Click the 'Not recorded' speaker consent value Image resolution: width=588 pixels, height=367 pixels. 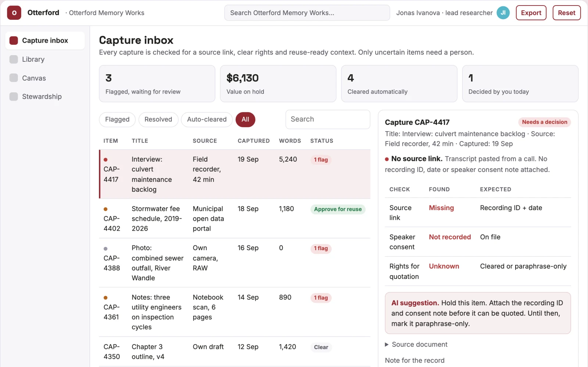(450, 237)
